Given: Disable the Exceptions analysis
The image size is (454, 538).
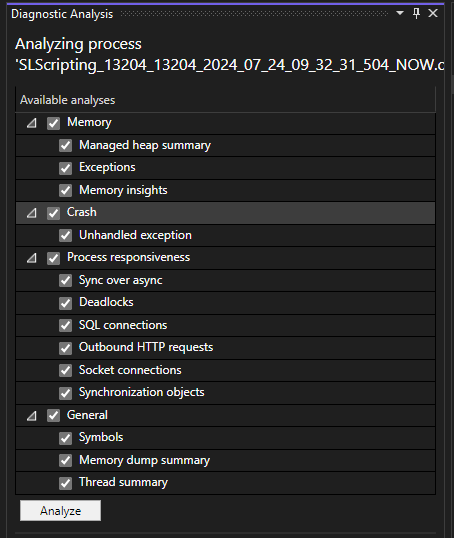Looking at the screenshot, I should click(x=65, y=168).
